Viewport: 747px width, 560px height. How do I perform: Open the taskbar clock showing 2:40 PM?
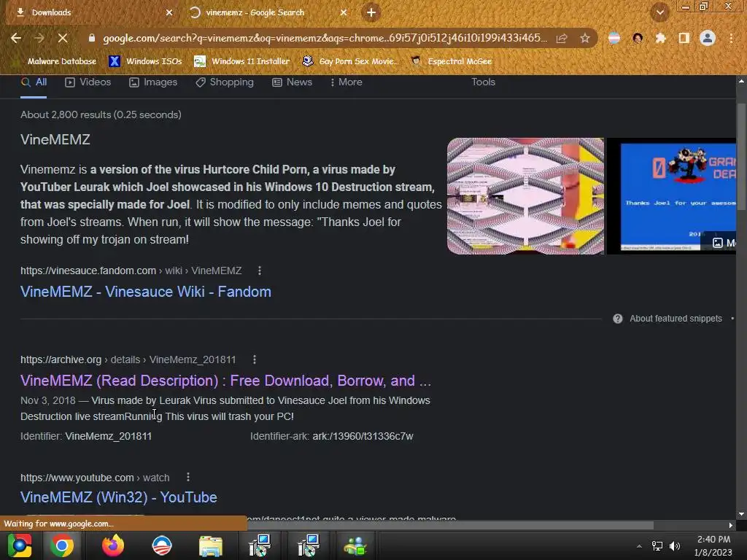[713, 545]
